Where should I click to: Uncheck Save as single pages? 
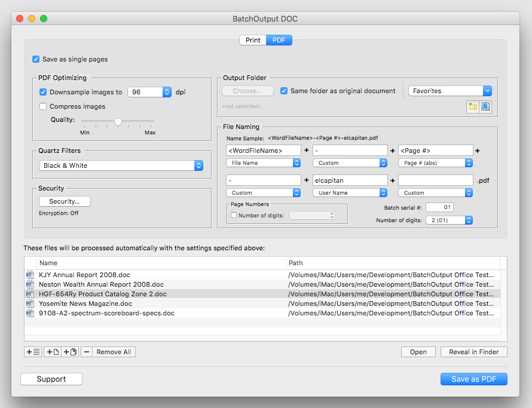point(36,59)
